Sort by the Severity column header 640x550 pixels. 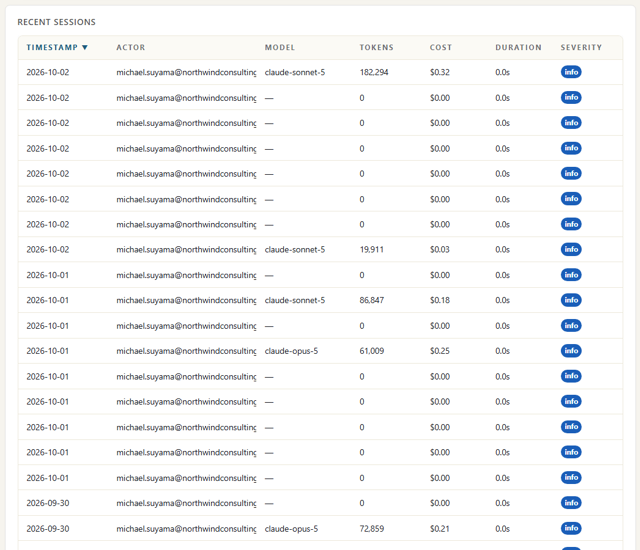pos(581,47)
